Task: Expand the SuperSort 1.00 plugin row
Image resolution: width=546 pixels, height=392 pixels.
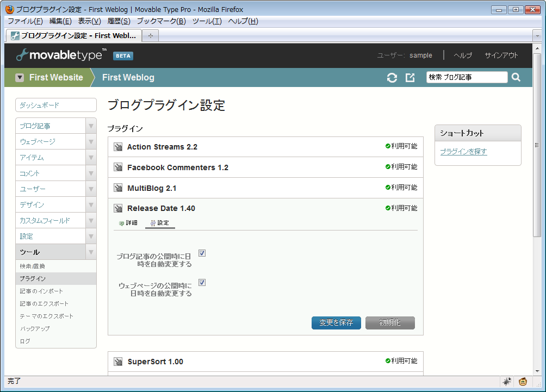Action: 266,362
